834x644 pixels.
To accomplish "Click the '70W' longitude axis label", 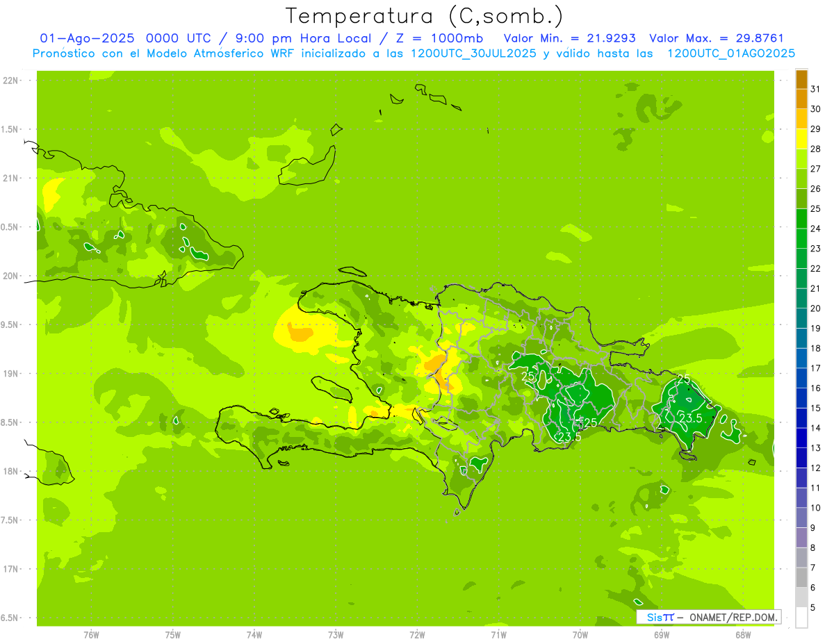I will (x=580, y=635).
